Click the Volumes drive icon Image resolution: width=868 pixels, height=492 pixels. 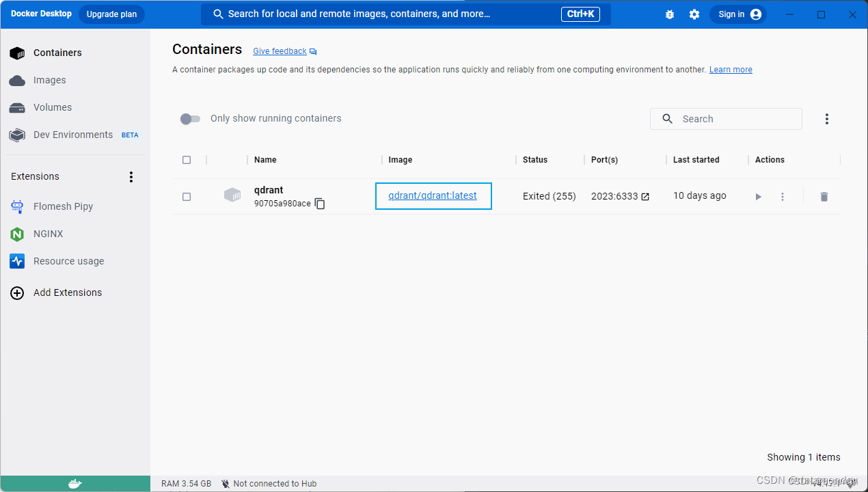pyautogui.click(x=17, y=108)
